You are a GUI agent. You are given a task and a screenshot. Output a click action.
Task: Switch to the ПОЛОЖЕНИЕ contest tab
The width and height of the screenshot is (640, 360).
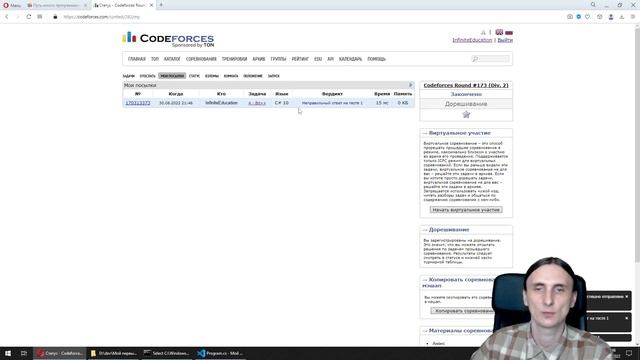click(253, 76)
